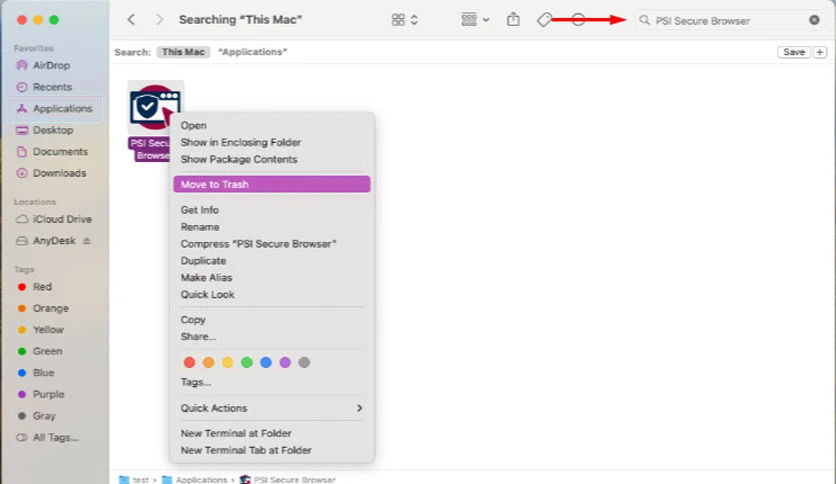Open the group-by options dropdown
Image resolution: width=836 pixels, height=484 pixels.
pos(475,20)
